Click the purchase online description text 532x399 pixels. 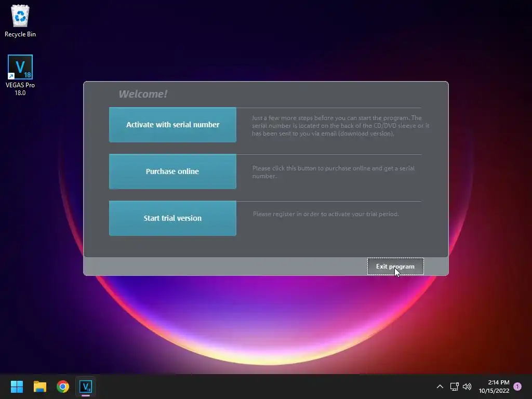[334, 172]
